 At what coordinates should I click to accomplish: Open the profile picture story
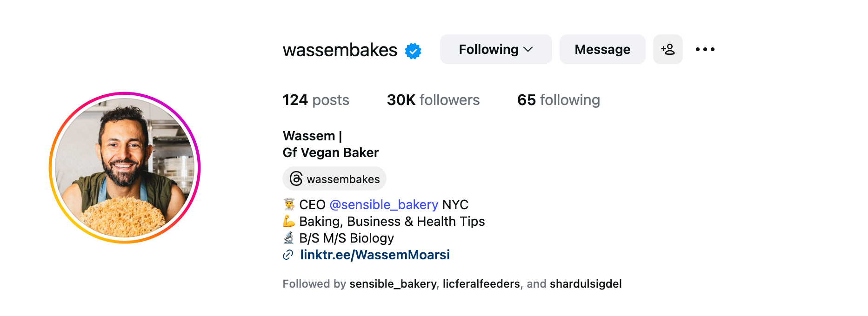tap(125, 167)
